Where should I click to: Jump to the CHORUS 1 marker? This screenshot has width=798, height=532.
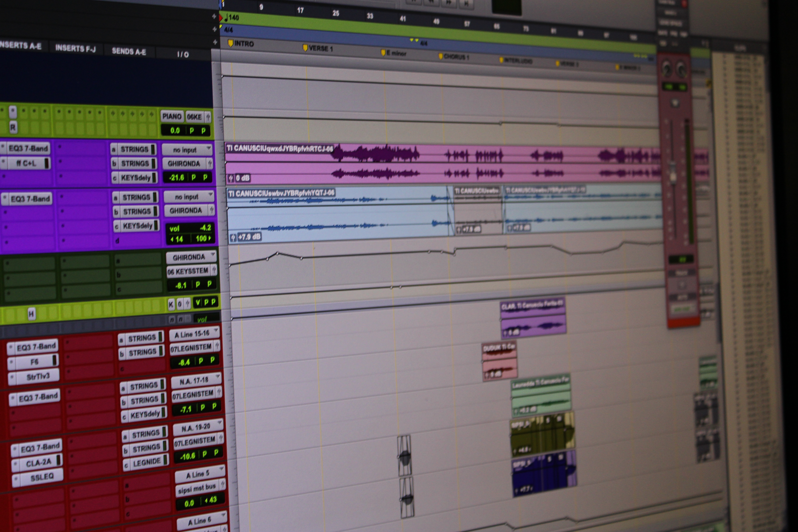[x=454, y=57]
